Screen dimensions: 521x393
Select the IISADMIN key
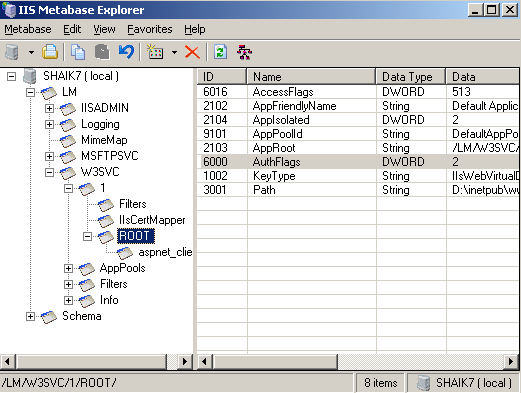coord(105,108)
